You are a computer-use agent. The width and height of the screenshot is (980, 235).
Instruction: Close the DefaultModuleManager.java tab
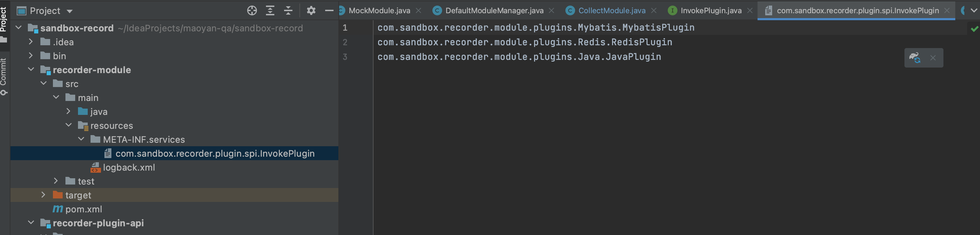point(551,11)
